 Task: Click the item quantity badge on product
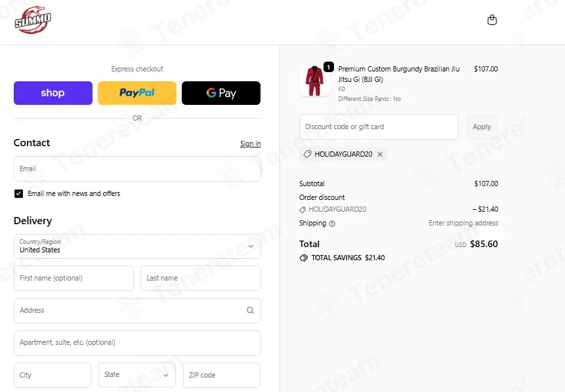(328, 67)
